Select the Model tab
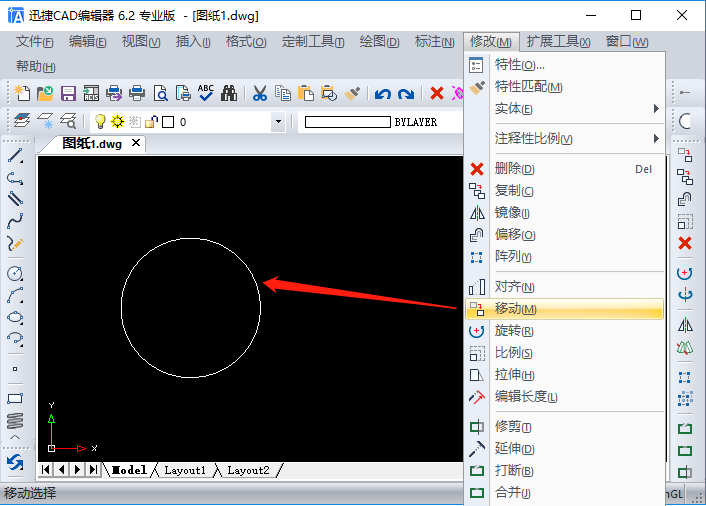This screenshot has width=706, height=506. (129, 470)
